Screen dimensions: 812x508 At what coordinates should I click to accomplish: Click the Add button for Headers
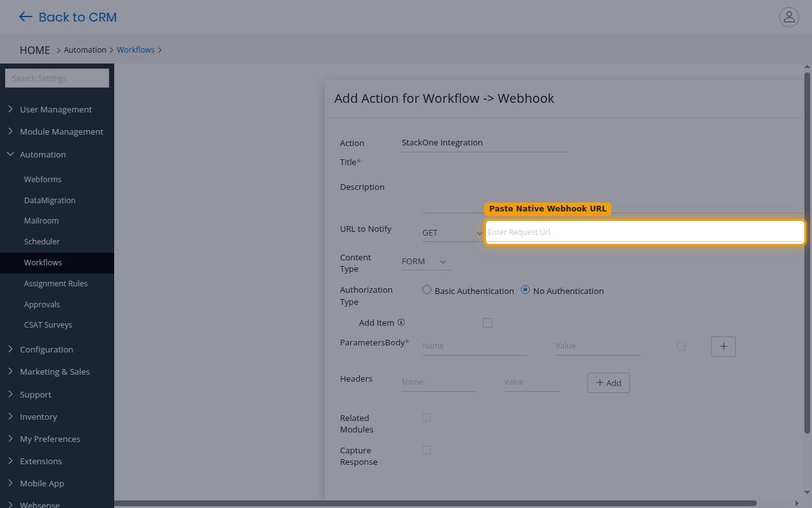608,383
